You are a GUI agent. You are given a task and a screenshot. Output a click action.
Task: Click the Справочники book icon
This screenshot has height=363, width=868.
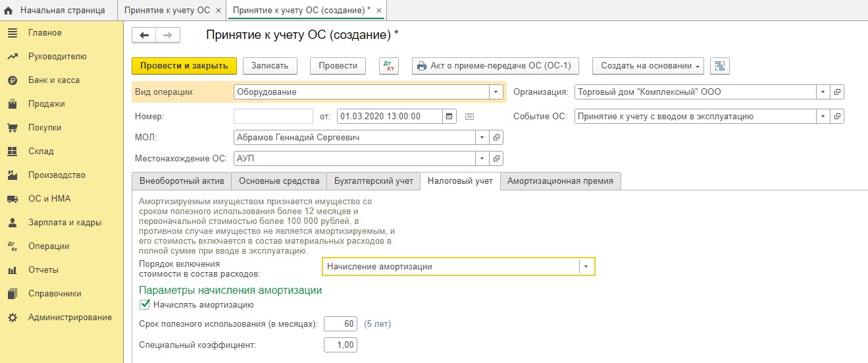tap(12, 294)
